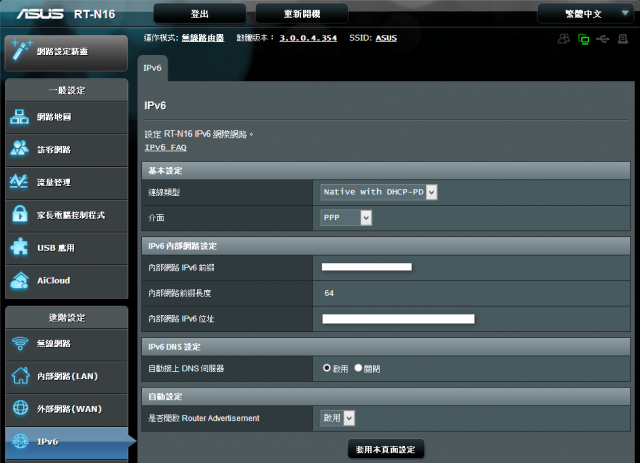Image resolution: width=640 pixels, height=463 pixels.
Task: Open the Router Advertisement enable dropdown
Action: click(338, 418)
